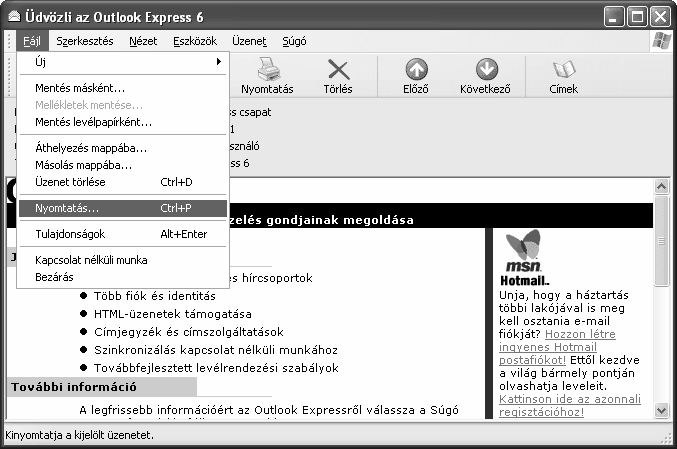Go to previous message with Előző arrow
The width and height of the screenshot is (677, 449).
[416, 69]
